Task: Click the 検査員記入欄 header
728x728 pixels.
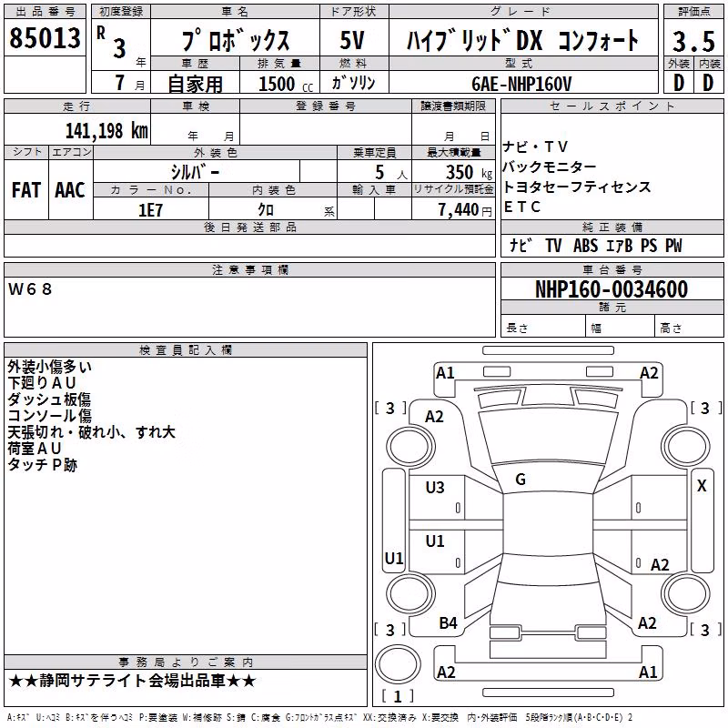Action: pyautogui.click(x=186, y=350)
